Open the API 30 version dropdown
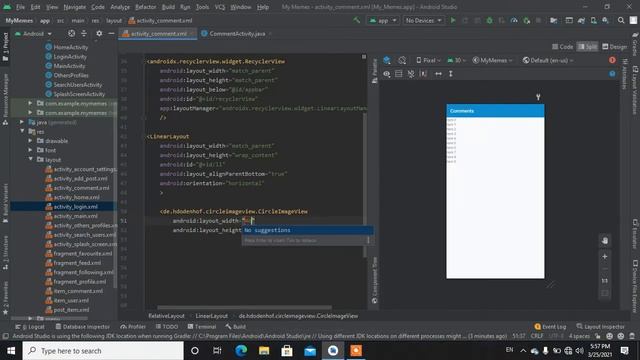Image resolution: width=640 pixels, height=360 pixels. pyautogui.click(x=456, y=60)
